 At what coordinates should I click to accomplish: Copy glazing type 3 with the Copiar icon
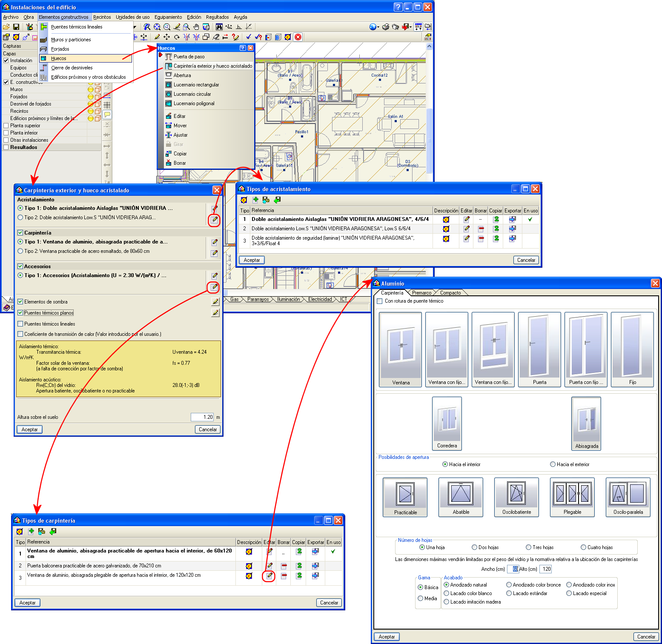pyautogui.click(x=496, y=238)
